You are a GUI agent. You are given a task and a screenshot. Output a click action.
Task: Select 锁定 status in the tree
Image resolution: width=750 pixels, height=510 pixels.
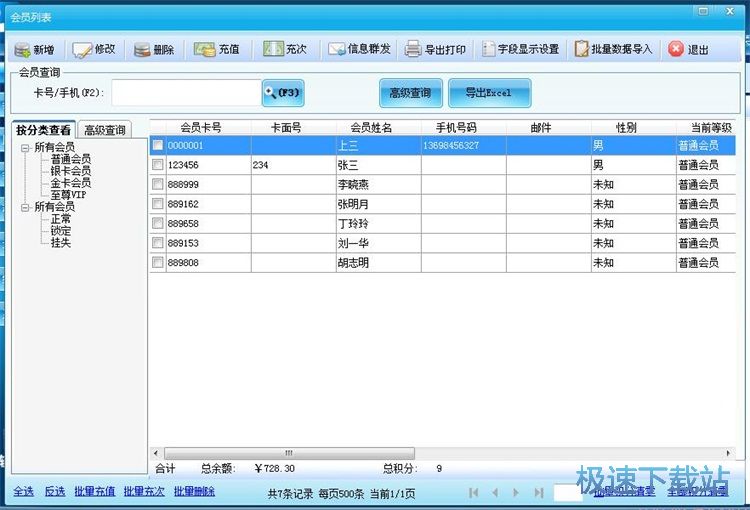[61, 231]
